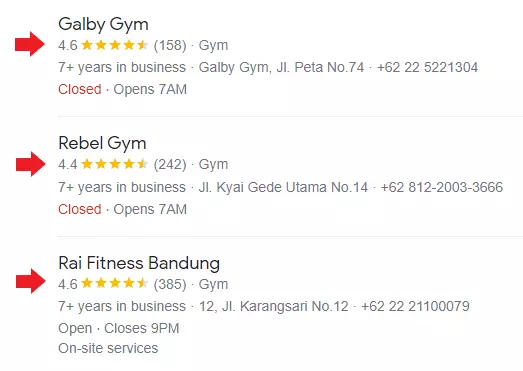
Task: Open the Rebel Gym listing title
Action: (x=102, y=143)
